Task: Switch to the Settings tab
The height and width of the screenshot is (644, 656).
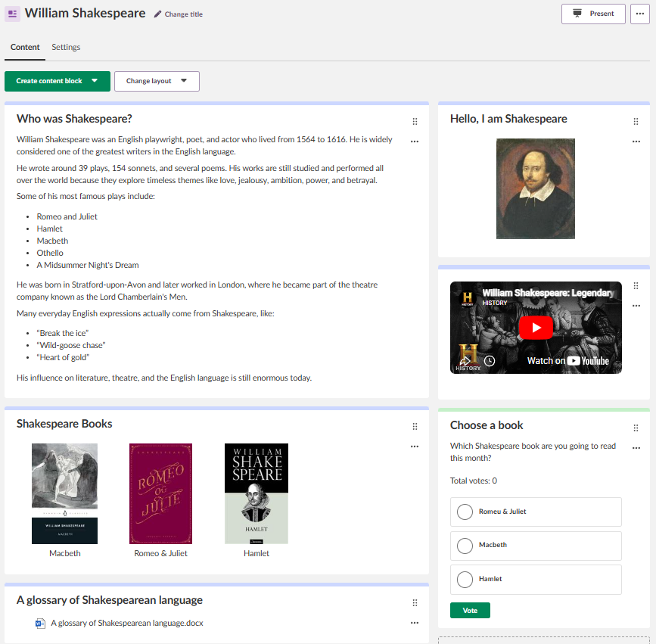Action: point(66,47)
